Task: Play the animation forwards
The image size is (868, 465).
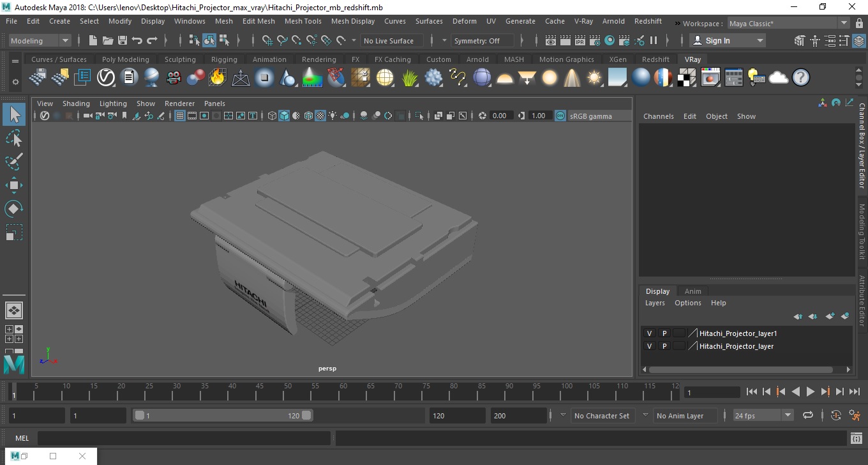Action: pos(811,392)
